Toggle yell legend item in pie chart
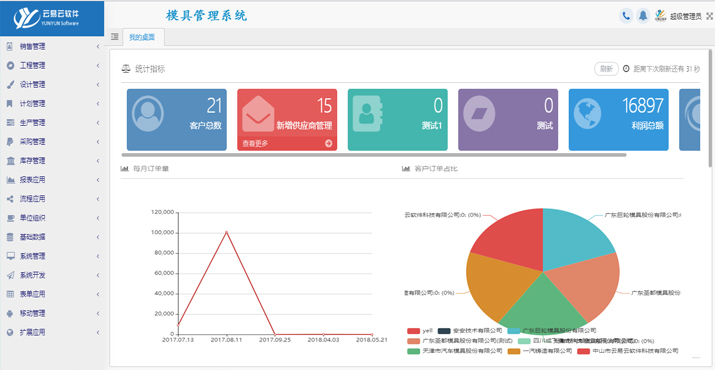Viewport: 715px width, 370px height. 420,330
